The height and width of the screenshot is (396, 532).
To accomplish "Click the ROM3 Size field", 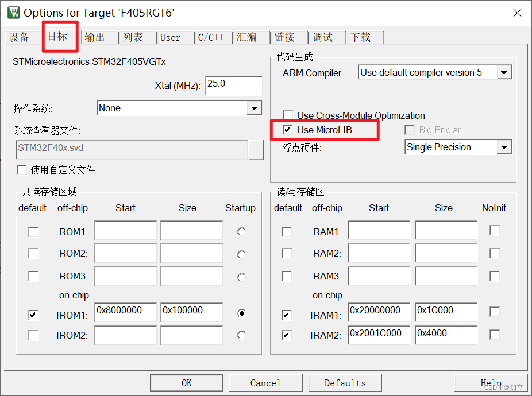I will pos(192,276).
